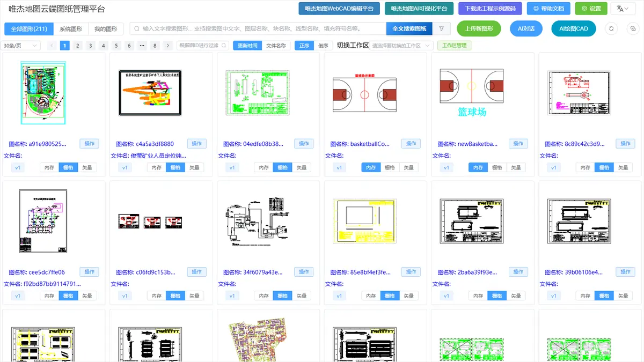This screenshot has height=362, width=644.
Task: Click the search magnifier icon in main search box
Action: click(137, 29)
